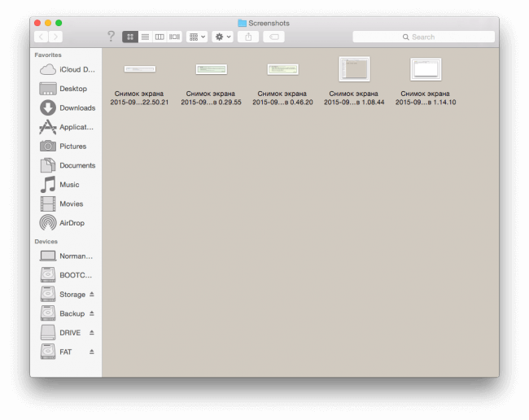
Task: Open Pictures folder in sidebar
Action: click(x=67, y=147)
